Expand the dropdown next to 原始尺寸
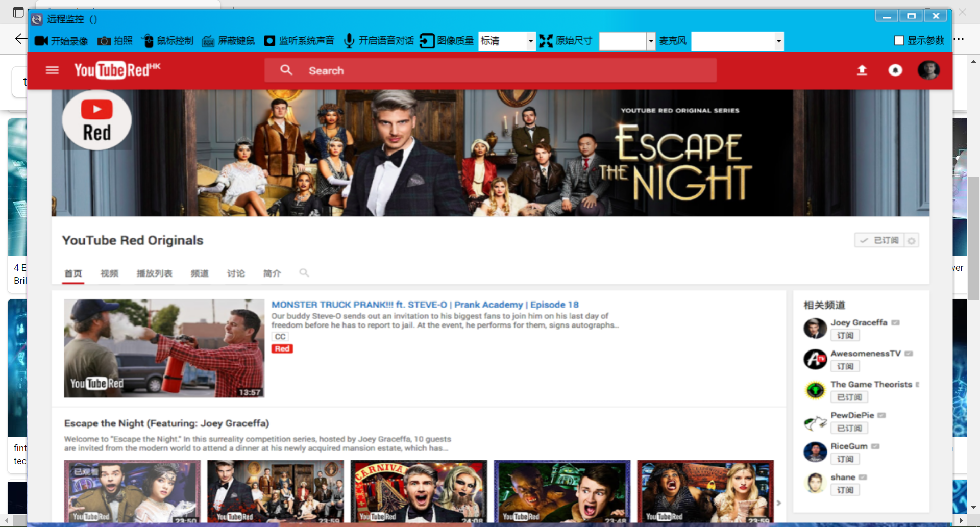The image size is (980, 527). [x=651, y=41]
